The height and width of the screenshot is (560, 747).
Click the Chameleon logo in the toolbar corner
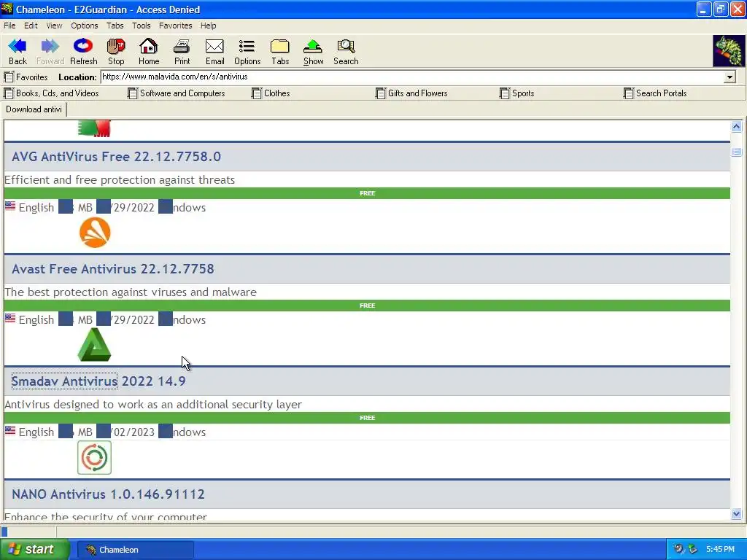pyautogui.click(x=728, y=50)
